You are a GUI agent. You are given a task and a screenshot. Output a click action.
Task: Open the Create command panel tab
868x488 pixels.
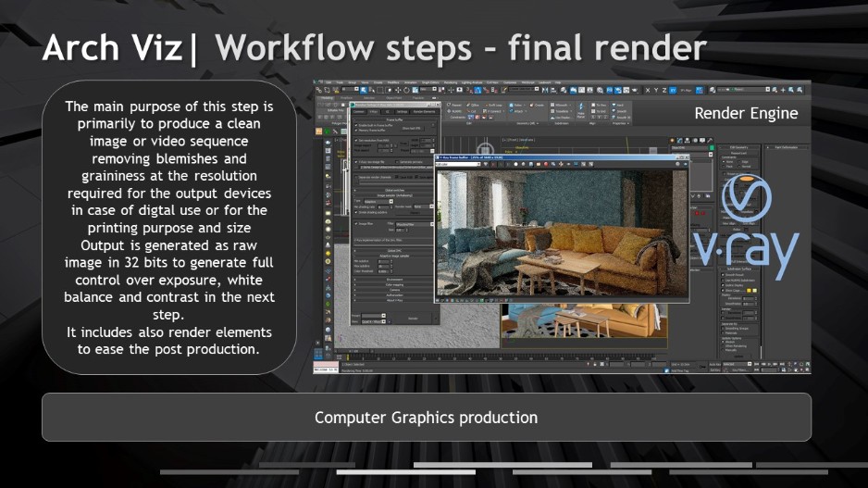672,140
